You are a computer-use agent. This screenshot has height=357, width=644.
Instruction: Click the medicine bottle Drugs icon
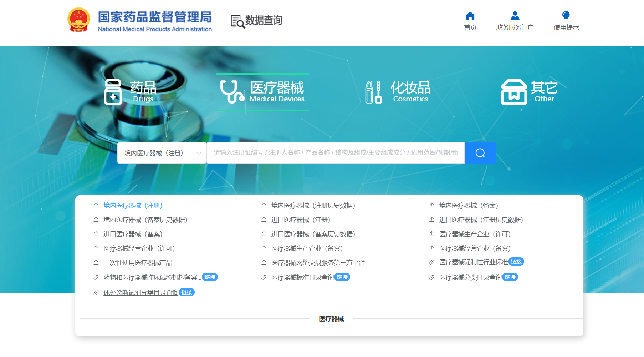tap(113, 92)
